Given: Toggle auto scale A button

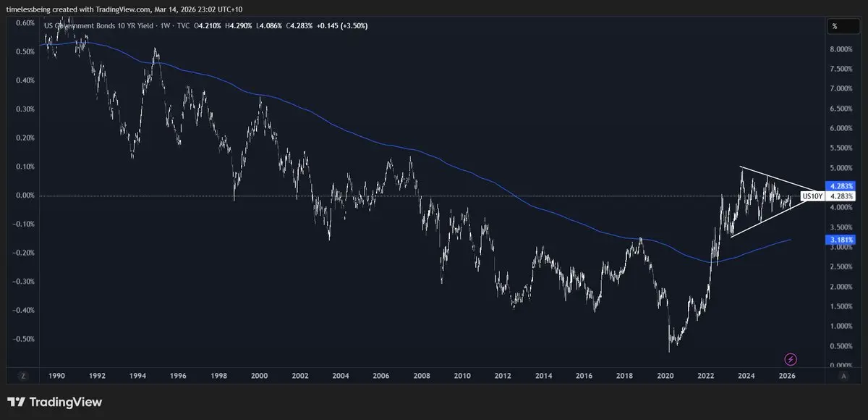Looking at the screenshot, I should click(843, 376).
